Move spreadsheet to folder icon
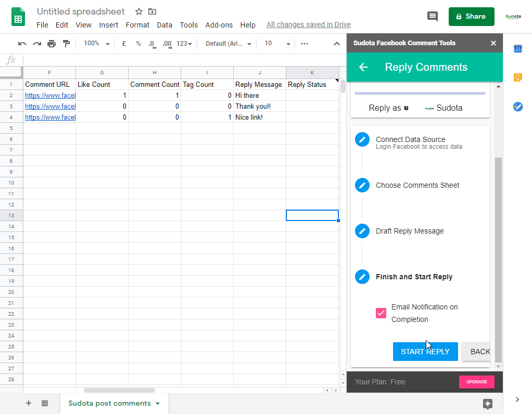 153,11
